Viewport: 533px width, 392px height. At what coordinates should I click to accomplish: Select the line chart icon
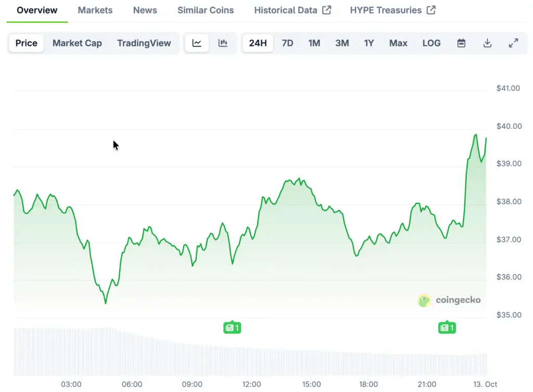(x=197, y=43)
